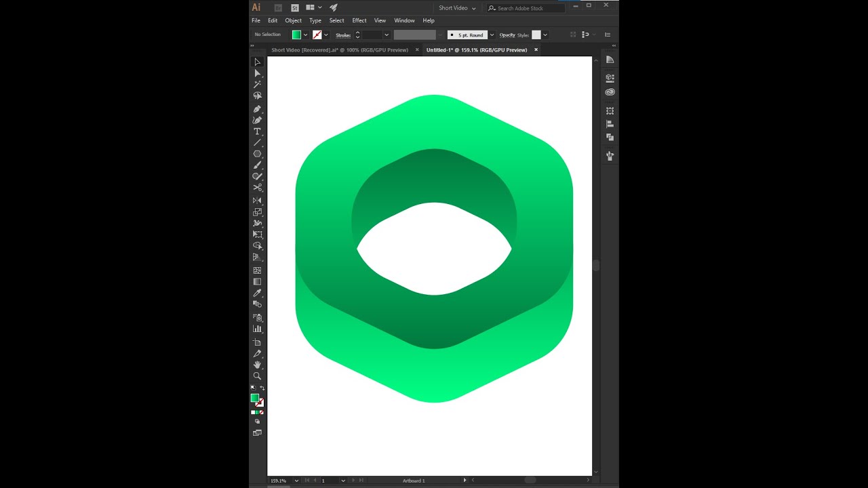Choose the Type tool
Viewport: 868px width, 488px height.
point(257,131)
